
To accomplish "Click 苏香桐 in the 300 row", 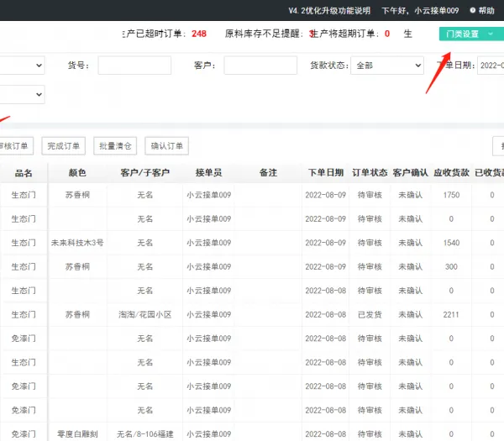I will (77, 267).
